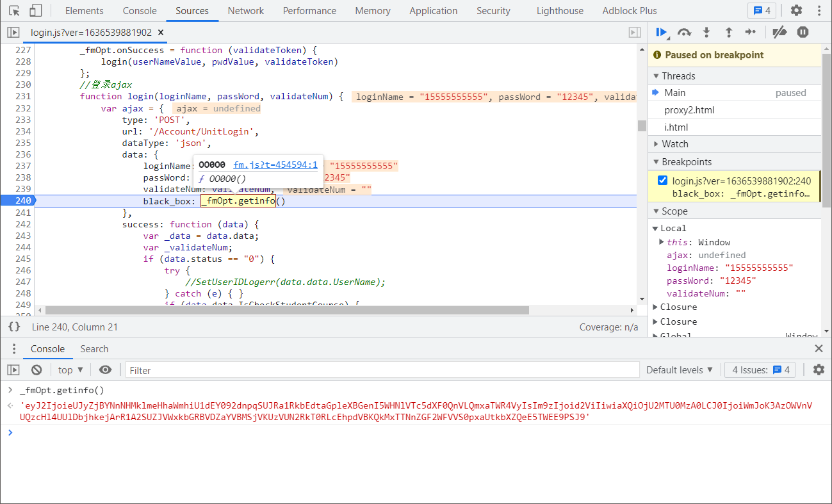Deactivate breakpoints icon
832x504 pixels.
779,32
